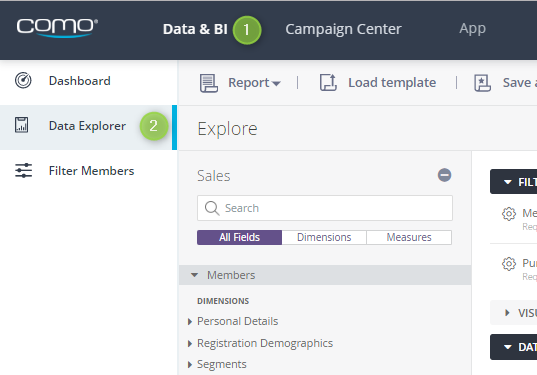537x375 pixels.
Task: Open the Data & BI tab
Action: tap(195, 29)
